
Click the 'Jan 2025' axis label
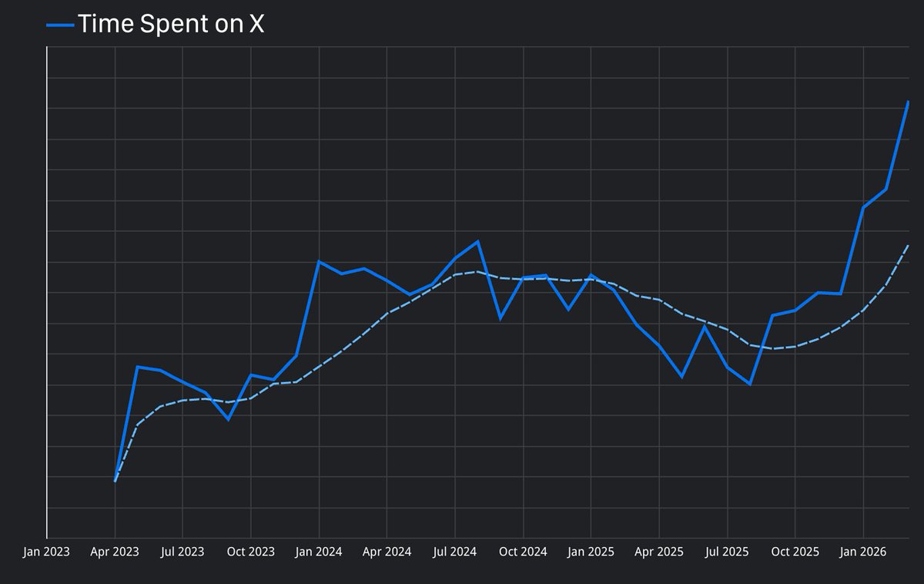pos(591,552)
